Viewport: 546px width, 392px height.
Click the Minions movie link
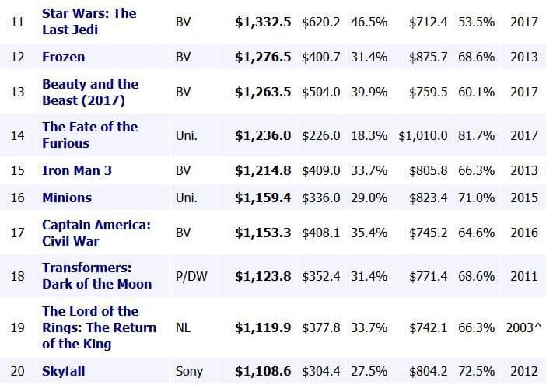click(x=67, y=198)
